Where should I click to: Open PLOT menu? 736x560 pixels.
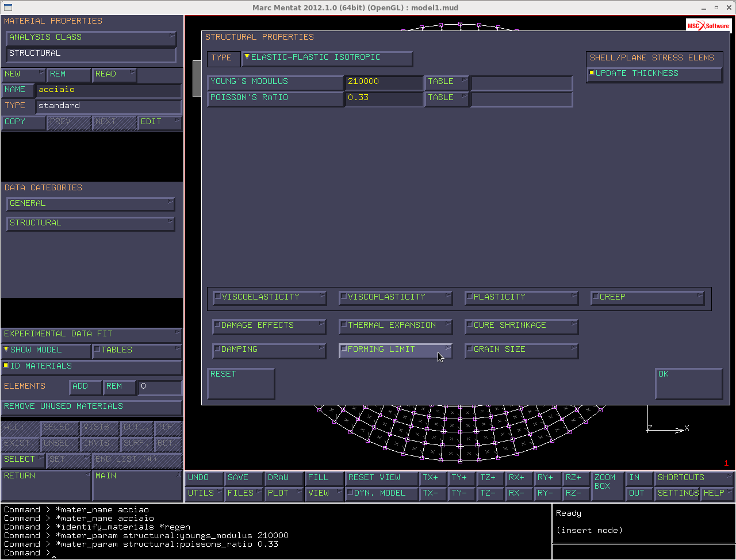[283, 494]
